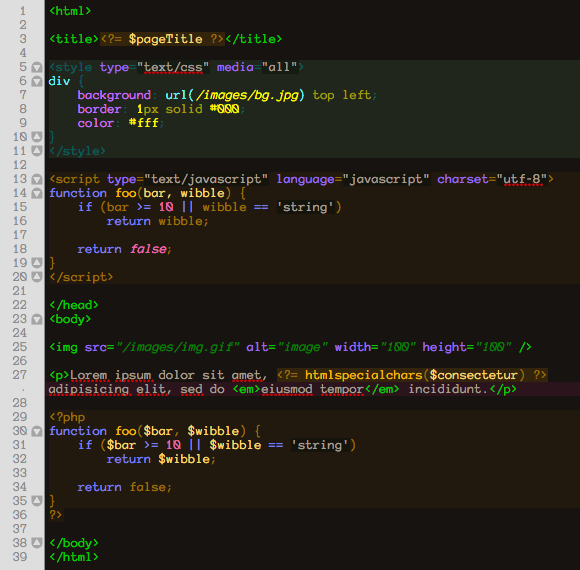Click the <?php opening tag on line 29

67,417
